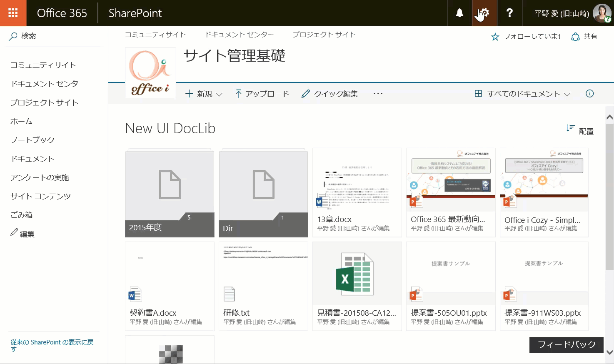
Task: Click the share icon
Action: (x=575, y=37)
